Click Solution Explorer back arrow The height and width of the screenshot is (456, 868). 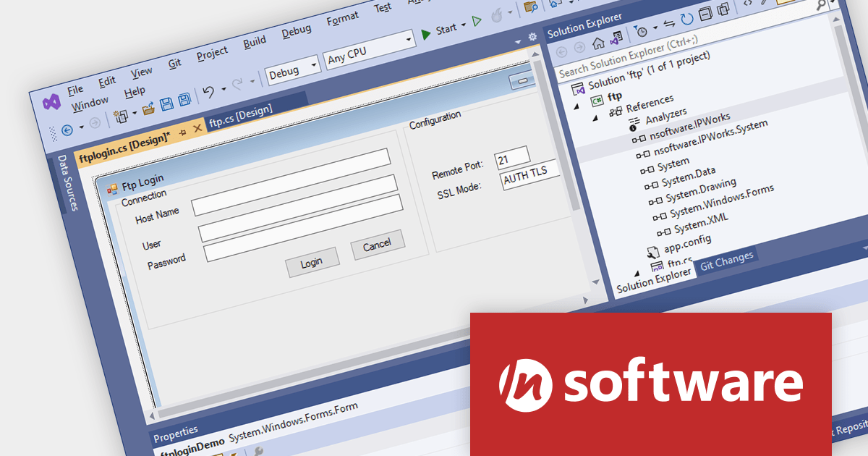(561, 53)
